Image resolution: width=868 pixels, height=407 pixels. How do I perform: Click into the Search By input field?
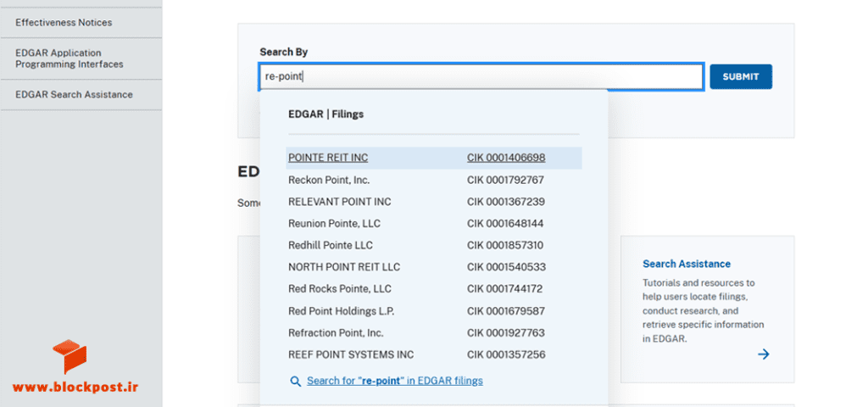(x=481, y=77)
